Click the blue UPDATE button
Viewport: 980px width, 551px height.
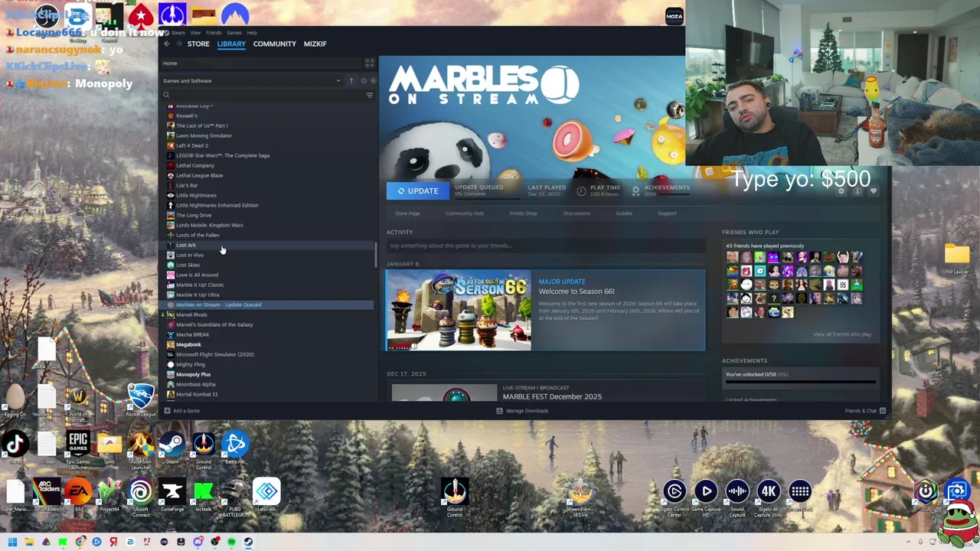pyautogui.click(x=417, y=191)
